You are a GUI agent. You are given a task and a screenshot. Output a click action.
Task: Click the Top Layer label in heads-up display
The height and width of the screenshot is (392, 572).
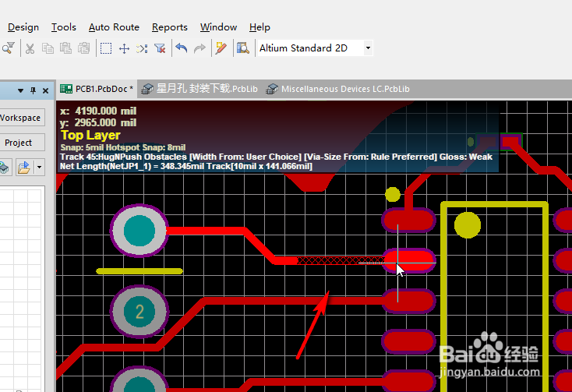[x=90, y=136]
